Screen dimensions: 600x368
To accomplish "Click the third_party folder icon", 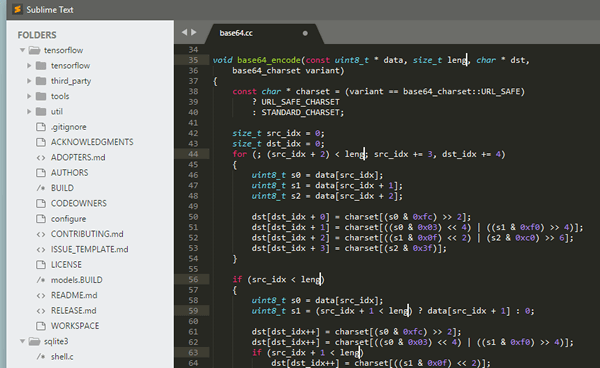I will pos(41,81).
